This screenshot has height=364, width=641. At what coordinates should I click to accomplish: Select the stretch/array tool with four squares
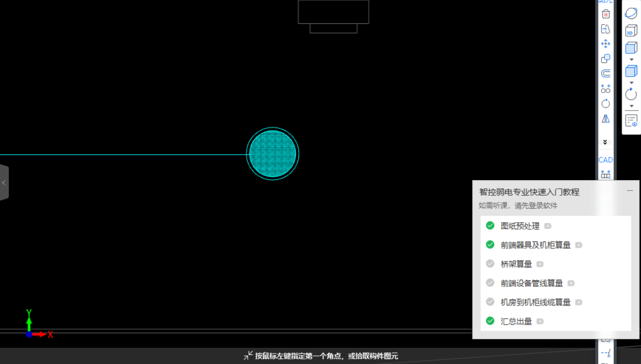point(606,89)
